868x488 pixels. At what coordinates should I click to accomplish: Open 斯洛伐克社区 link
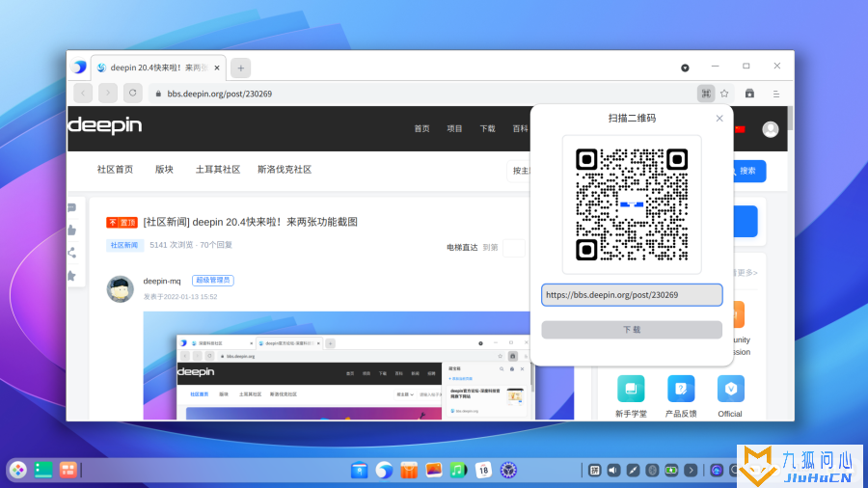285,170
